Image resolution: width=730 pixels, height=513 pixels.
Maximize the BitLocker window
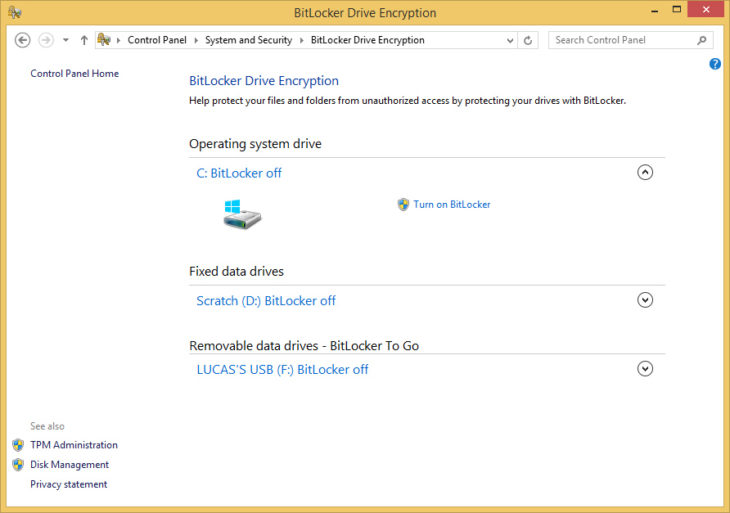tap(677, 9)
